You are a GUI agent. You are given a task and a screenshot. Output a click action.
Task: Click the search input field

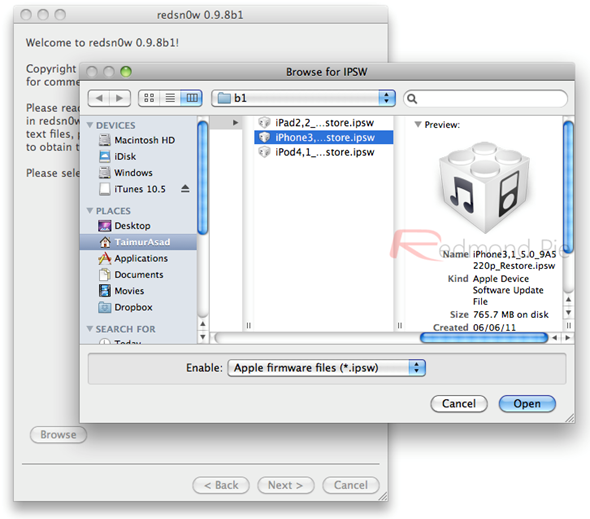(485, 99)
